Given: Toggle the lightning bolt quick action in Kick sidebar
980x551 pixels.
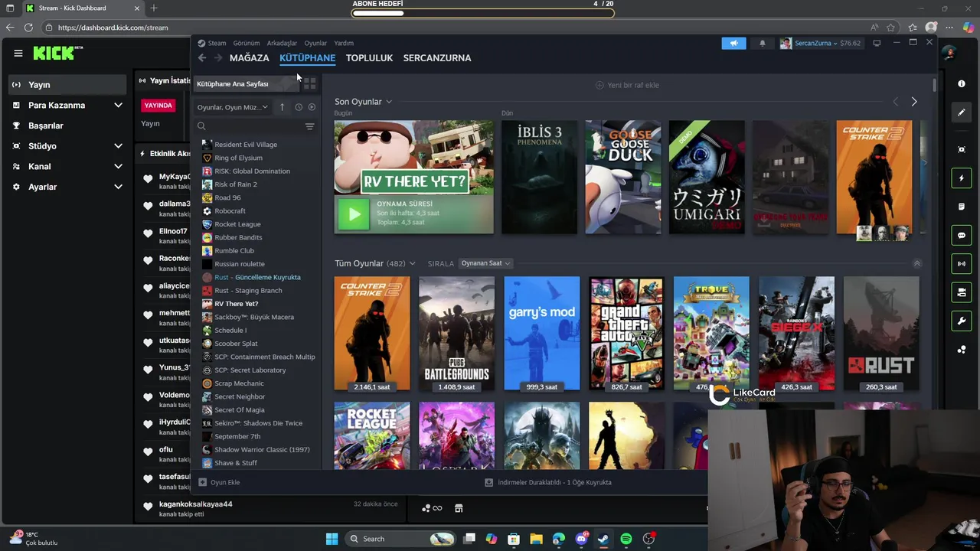Looking at the screenshot, I should tap(962, 178).
